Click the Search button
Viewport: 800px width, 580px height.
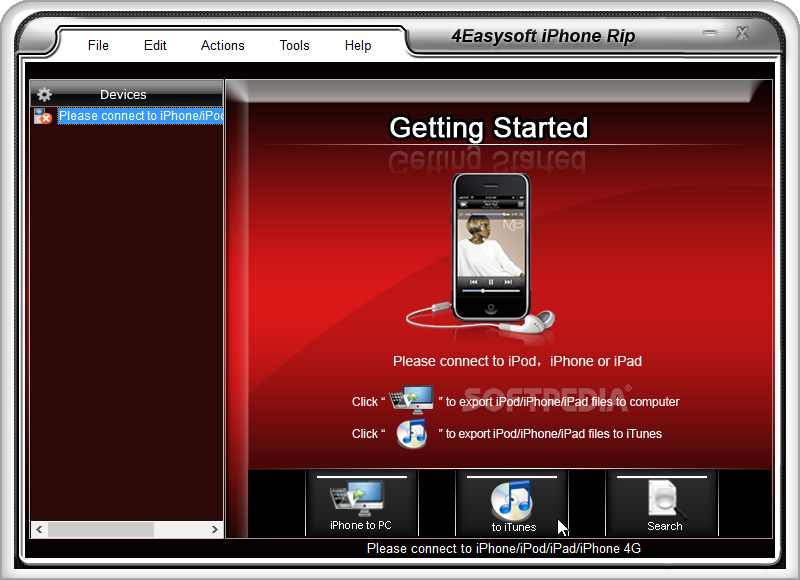(662, 503)
